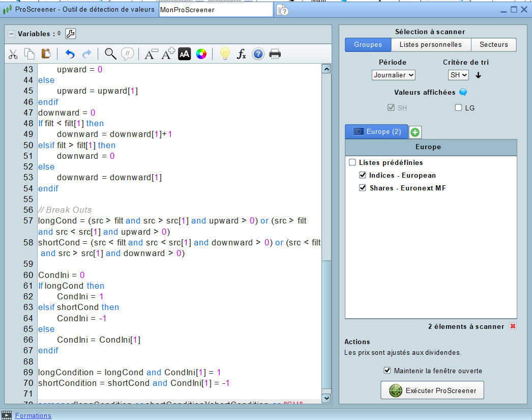Decrease font size with A minus icon
The height and width of the screenshot is (420, 532).
pos(151,54)
